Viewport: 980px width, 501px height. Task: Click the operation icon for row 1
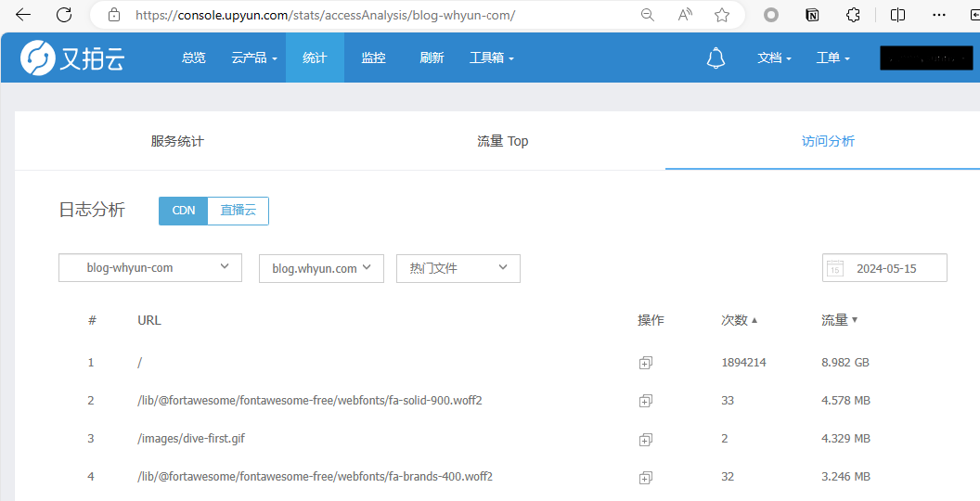[x=646, y=363]
